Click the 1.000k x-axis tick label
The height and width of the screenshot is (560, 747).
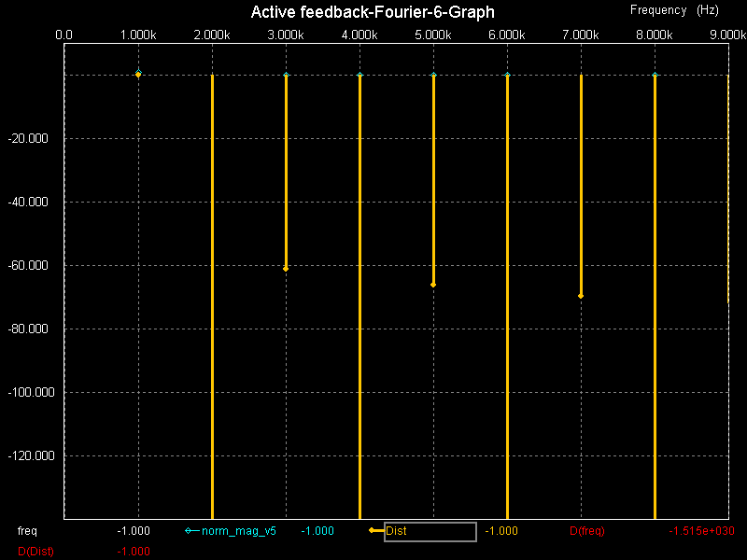(138, 35)
